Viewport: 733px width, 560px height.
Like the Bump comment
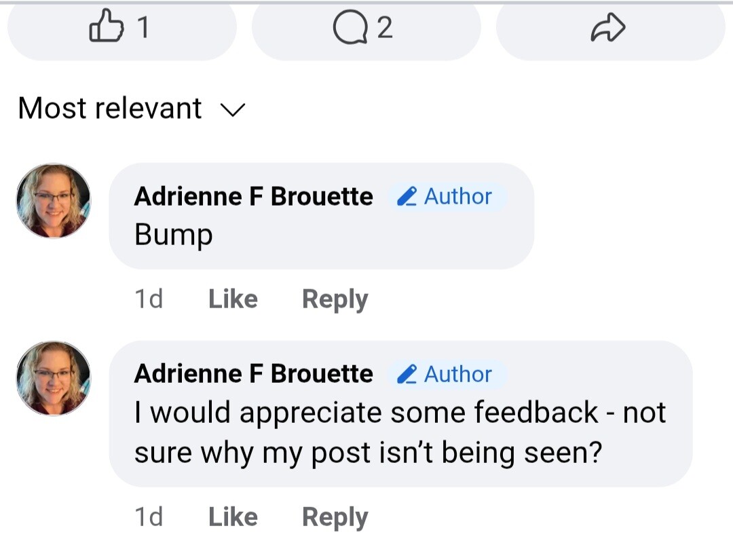point(233,299)
